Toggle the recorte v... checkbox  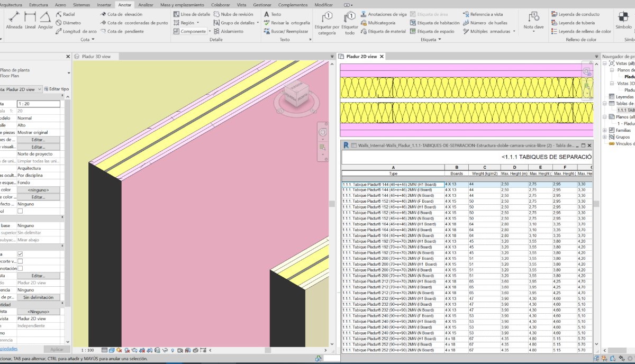(x=20, y=261)
